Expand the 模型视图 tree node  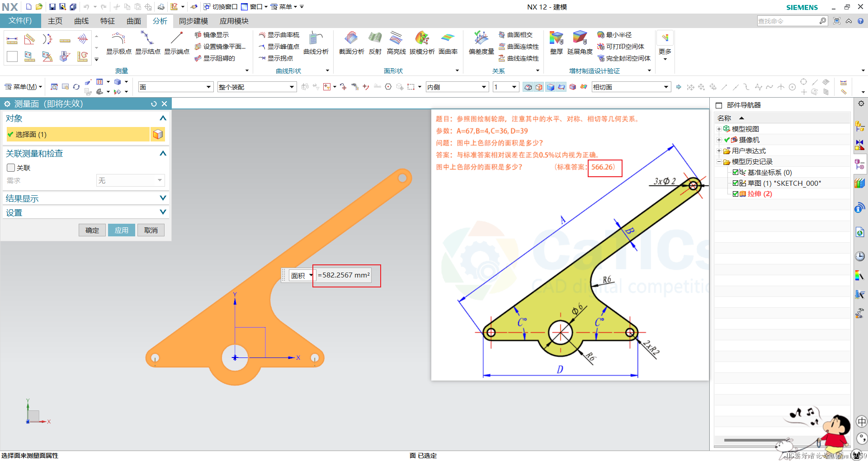point(719,129)
